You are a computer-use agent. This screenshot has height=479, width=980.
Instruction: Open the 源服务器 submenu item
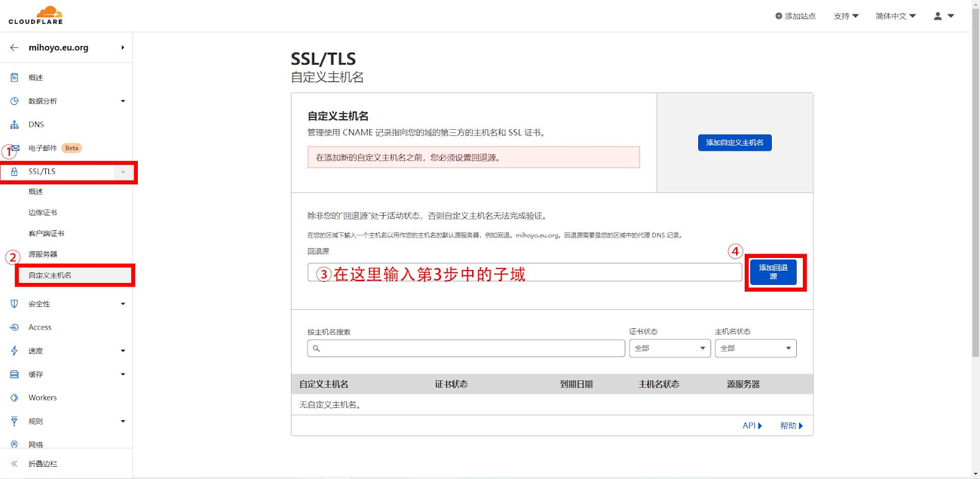pyautogui.click(x=43, y=254)
